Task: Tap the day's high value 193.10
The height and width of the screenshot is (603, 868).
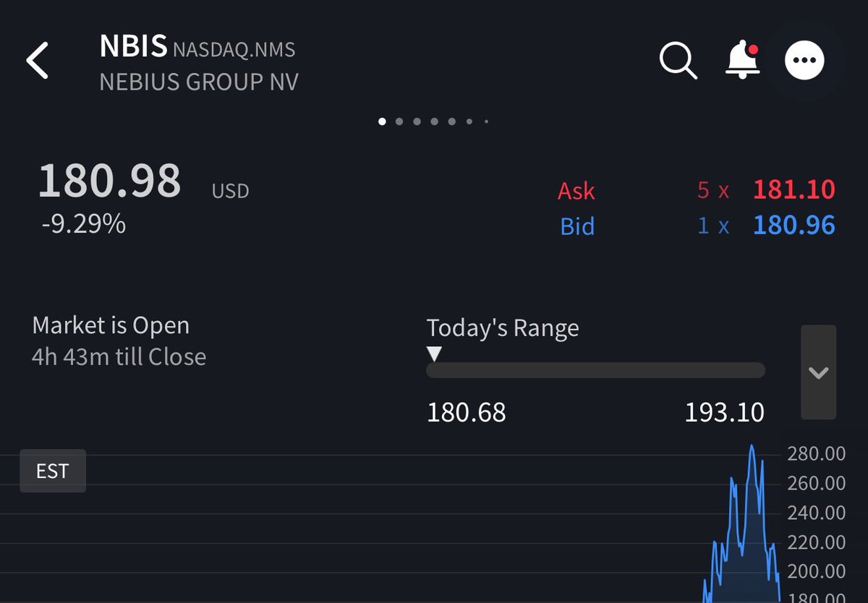Action: [724, 413]
